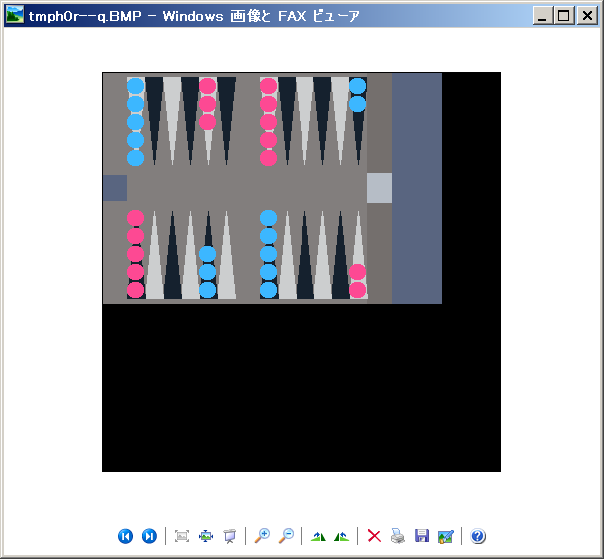
Task: Delete the image with the red X
Action: pyautogui.click(x=374, y=536)
